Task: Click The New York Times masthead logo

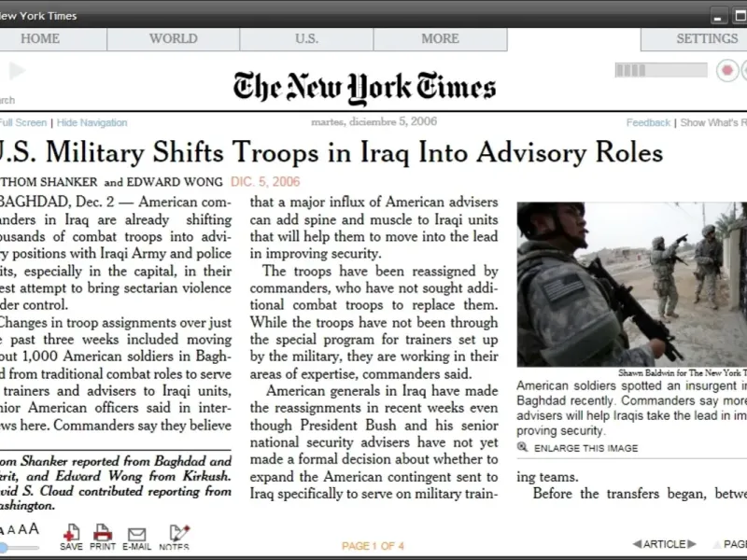Action: coord(364,88)
